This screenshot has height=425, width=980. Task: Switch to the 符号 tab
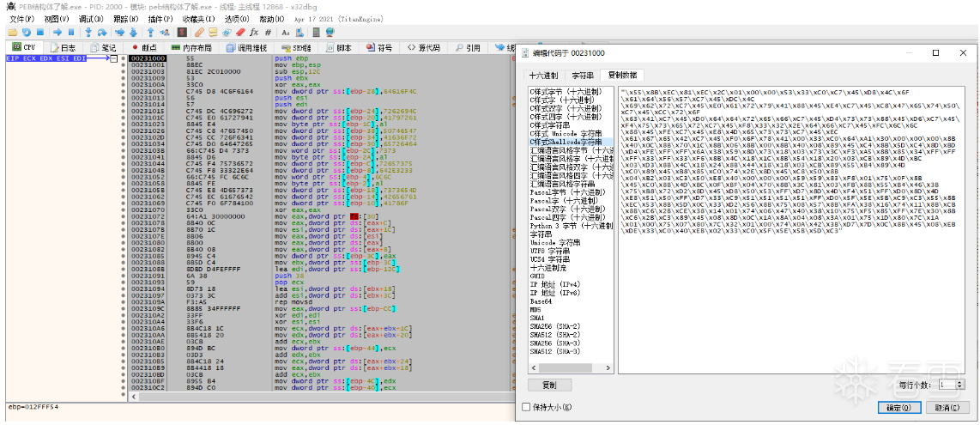click(x=380, y=47)
